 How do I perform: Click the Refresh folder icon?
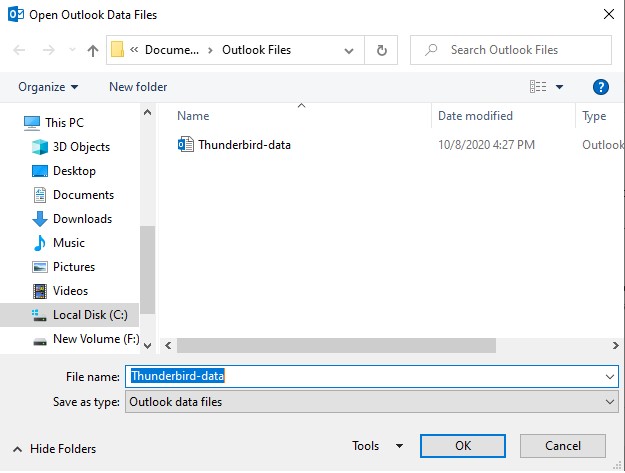(x=382, y=50)
